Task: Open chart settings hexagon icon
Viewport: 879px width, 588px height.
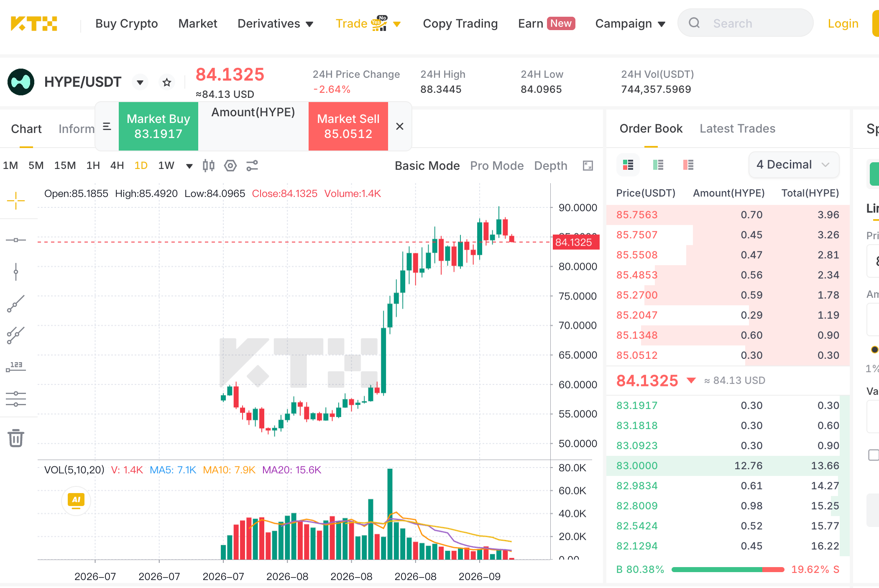Action: coord(230,166)
